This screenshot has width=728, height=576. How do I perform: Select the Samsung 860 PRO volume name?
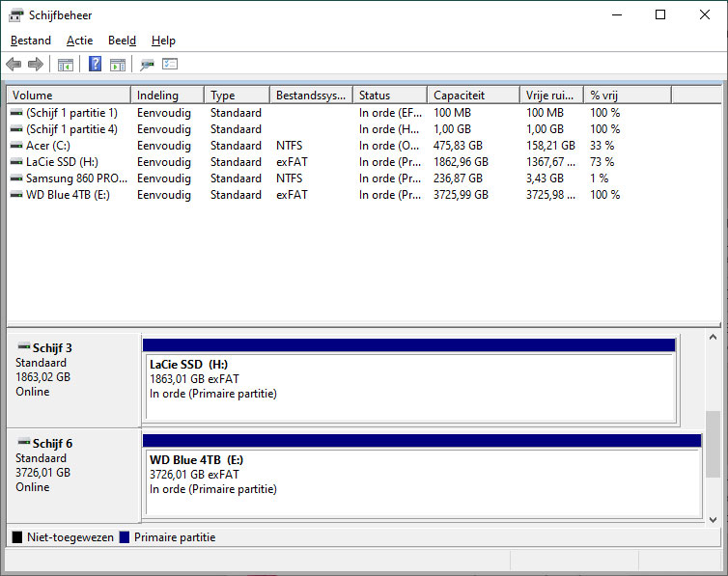pyautogui.click(x=76, y=178)
